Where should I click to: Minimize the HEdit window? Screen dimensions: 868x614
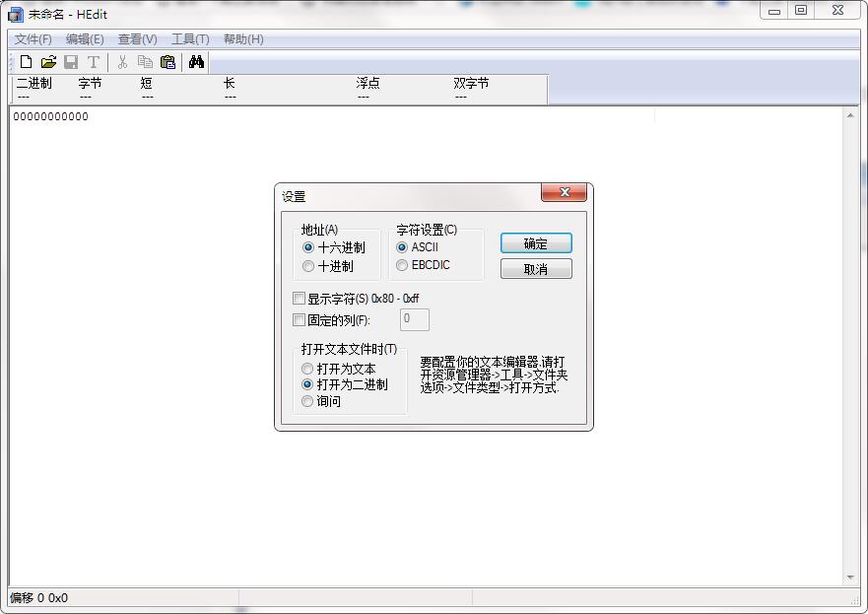tap(774, 11)
